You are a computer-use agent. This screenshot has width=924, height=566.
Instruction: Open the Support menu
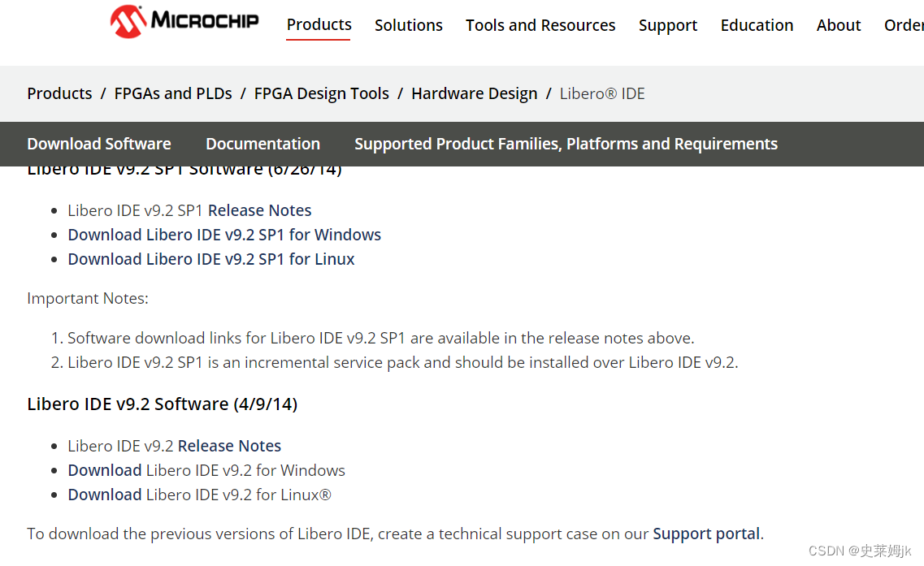point(668,25)
